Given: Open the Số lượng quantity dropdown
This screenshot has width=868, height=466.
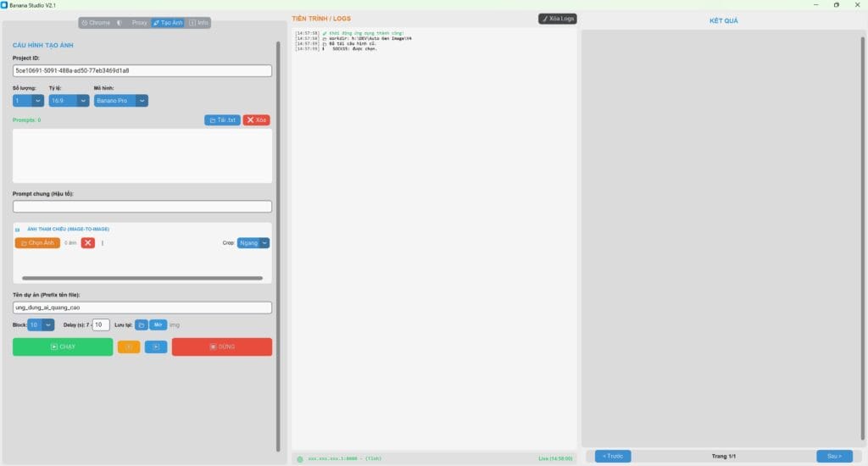Looking at the screenshot, I should [28, 101].
